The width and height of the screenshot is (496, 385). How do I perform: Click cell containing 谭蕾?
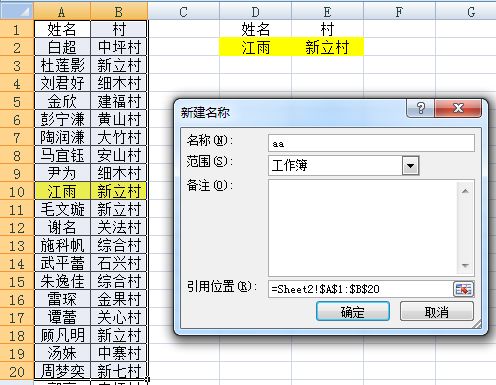point(62,317)
